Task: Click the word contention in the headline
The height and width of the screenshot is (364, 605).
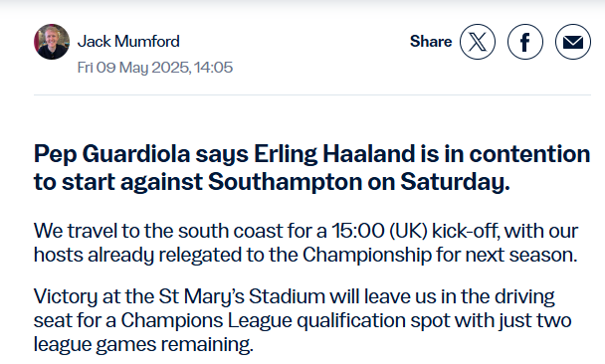Action: (x=529, y=153)
